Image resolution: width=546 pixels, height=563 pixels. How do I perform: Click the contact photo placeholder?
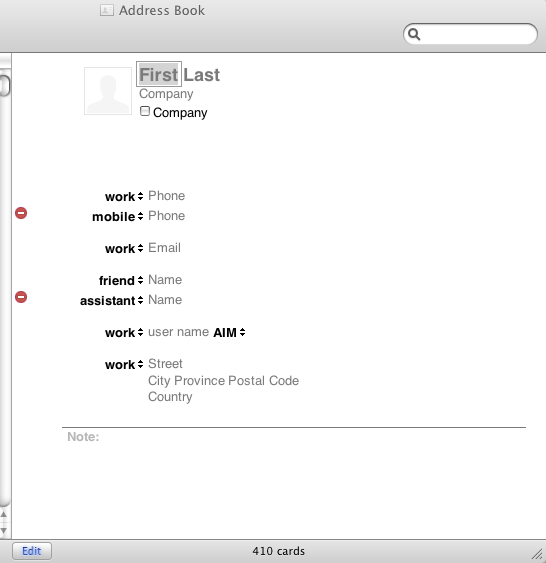tap(108, 91)
